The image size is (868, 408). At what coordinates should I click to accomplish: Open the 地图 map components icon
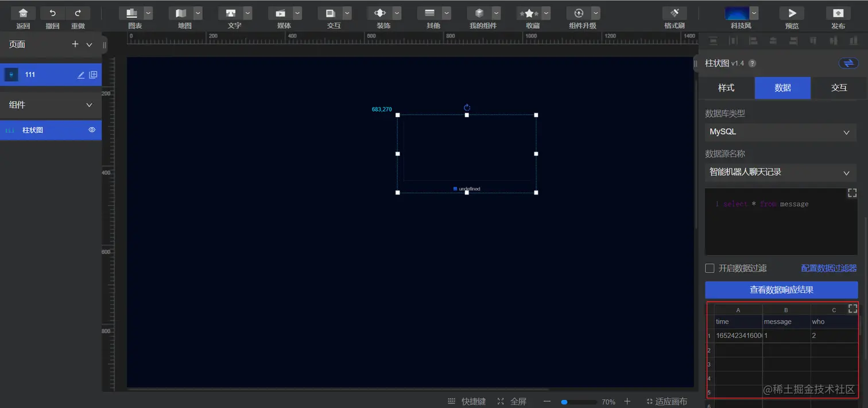[181, 13]
